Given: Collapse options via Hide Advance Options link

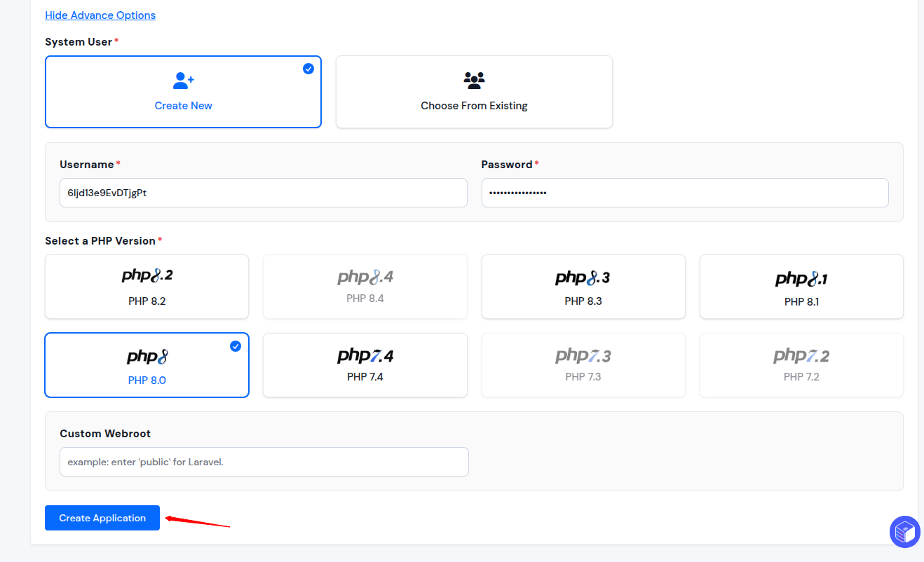Looking at the screenshot, I should coord(100,15).
